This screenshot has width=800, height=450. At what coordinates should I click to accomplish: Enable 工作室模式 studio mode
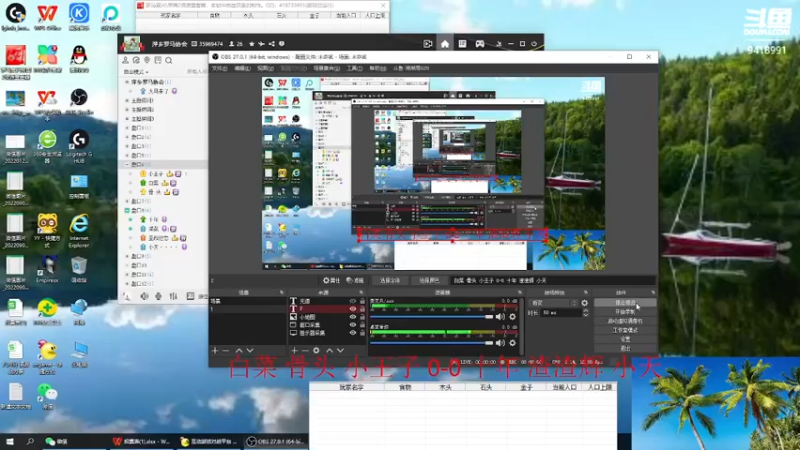pyautogui.click(x=625, y=330)
